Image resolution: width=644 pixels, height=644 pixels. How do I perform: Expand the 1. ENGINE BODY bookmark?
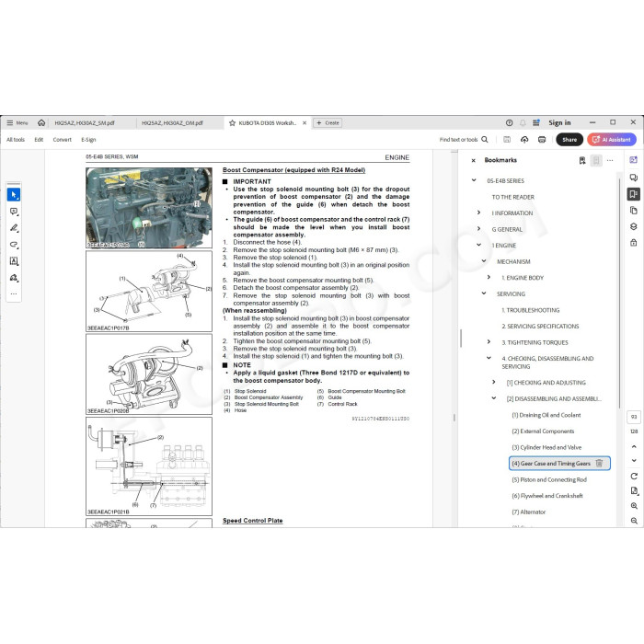489,277
